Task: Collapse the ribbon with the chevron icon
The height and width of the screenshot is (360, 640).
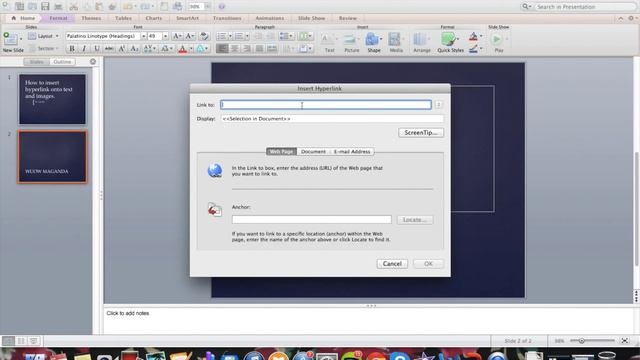Action: point(620,18)
